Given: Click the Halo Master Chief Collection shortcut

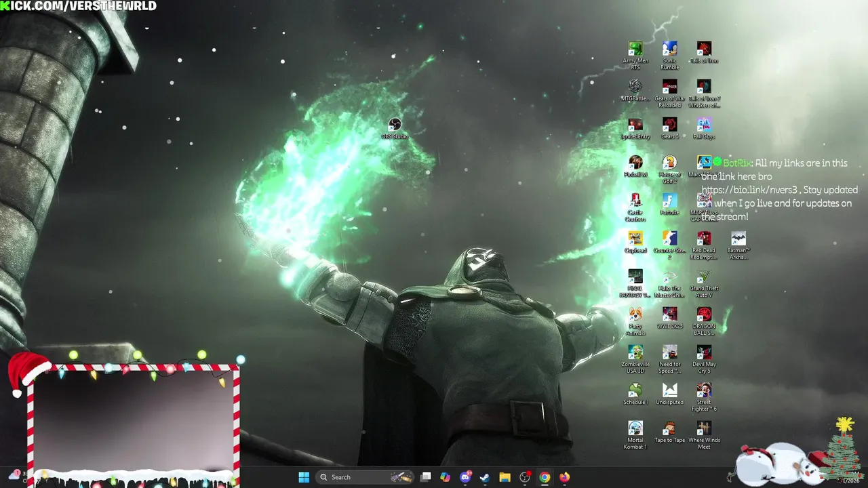Looking at the screenshot, I should point(669,283).
